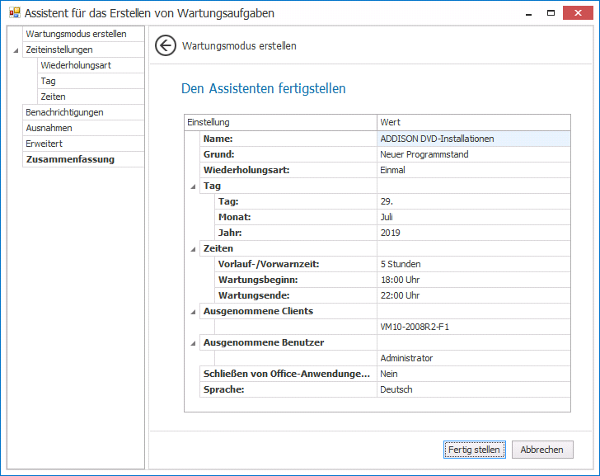Select the Sprache: row label
Image resolution: width=600 pixels, height=476 pixels.
(x=223, y=390)
